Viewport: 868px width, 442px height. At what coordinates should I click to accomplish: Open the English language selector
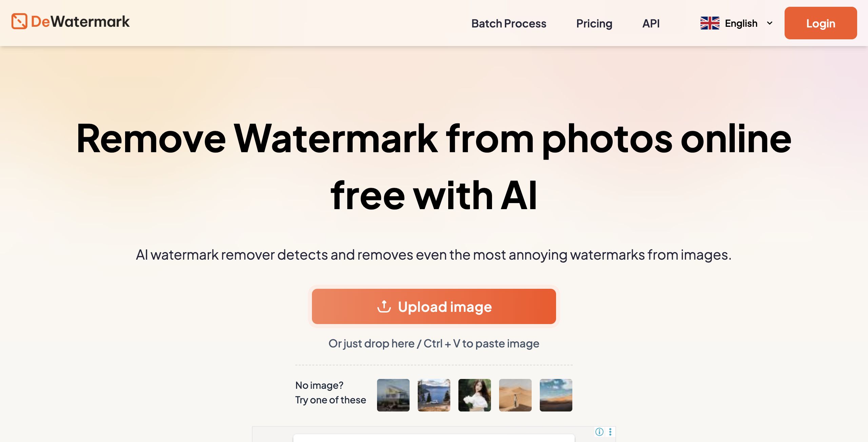[x=737, y=23]
